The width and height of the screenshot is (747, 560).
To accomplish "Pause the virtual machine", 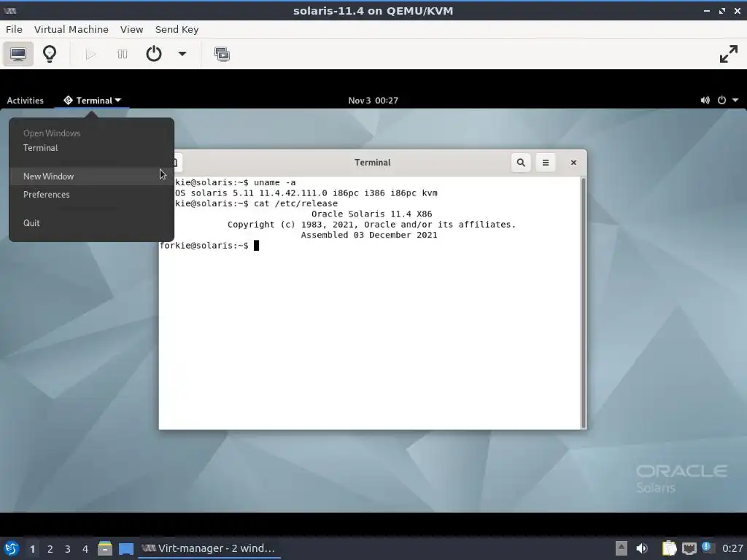I will [123, 54].
